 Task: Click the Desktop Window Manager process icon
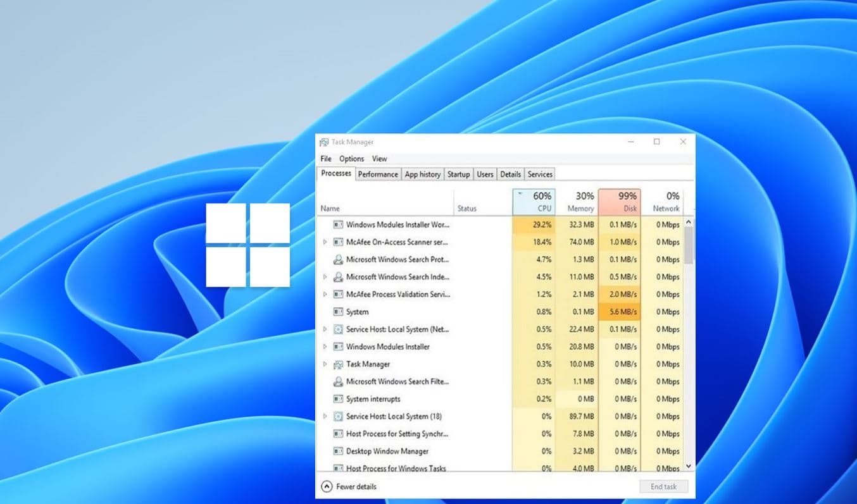pos(338,452)
